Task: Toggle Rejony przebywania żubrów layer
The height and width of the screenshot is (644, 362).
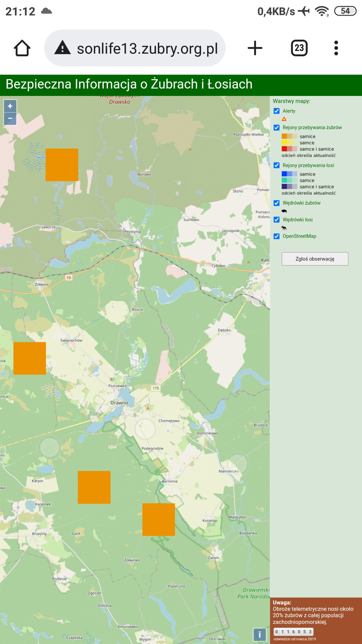Action: point(277,127)
